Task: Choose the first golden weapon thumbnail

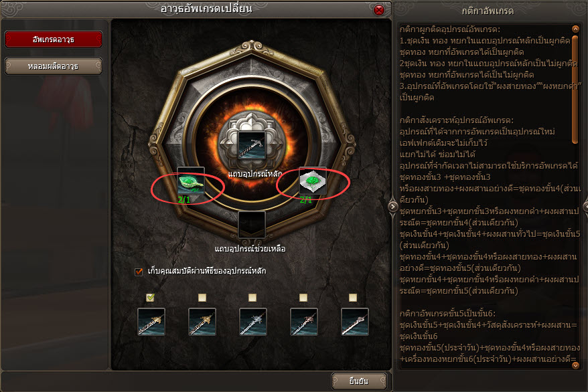Action: (x=151, y=322)
